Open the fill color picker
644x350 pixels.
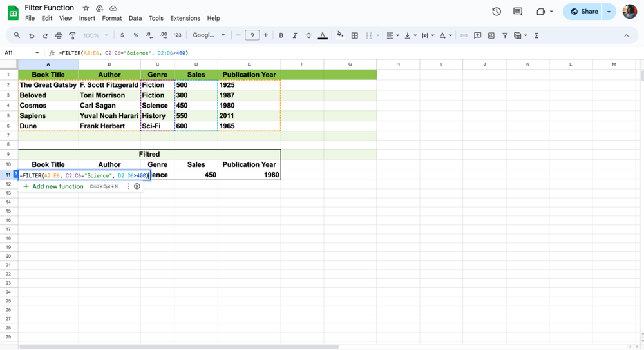(340, 35)
